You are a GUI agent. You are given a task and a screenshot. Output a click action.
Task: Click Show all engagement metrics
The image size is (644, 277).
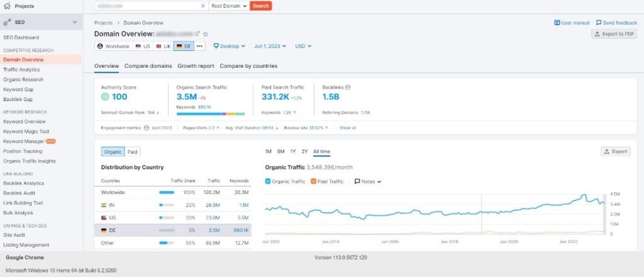click(348, 128)
